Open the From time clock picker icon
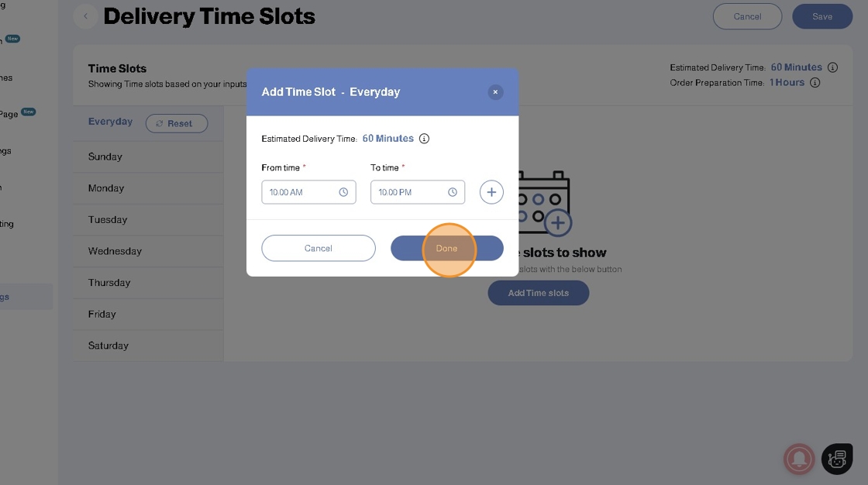Screen dimensions: 868x485 pos(343,192)
